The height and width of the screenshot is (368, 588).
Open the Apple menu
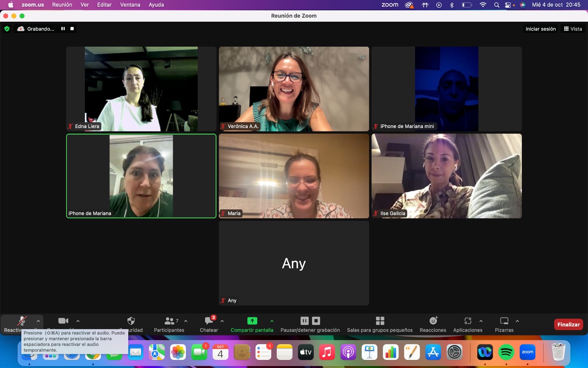pos(11,5)
